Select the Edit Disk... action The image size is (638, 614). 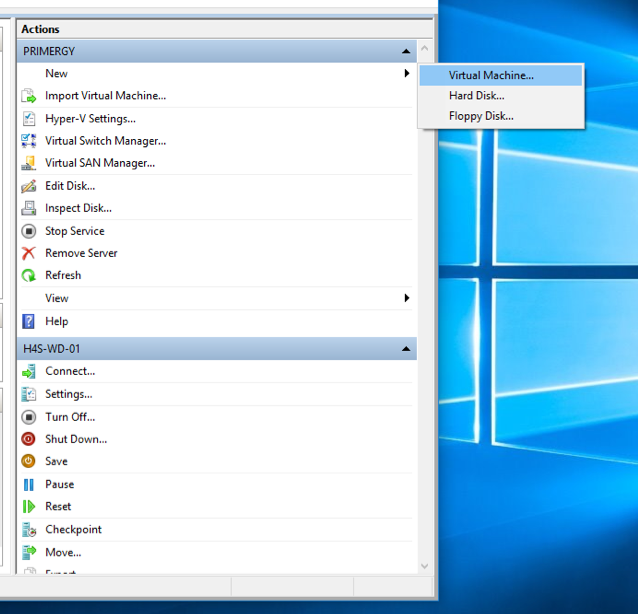pyautogui.click(x=70, y=186)
